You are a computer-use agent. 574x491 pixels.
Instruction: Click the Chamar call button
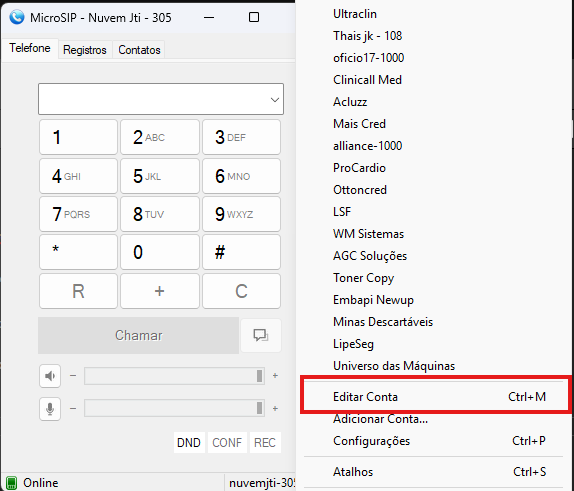(x=138, y=335)
